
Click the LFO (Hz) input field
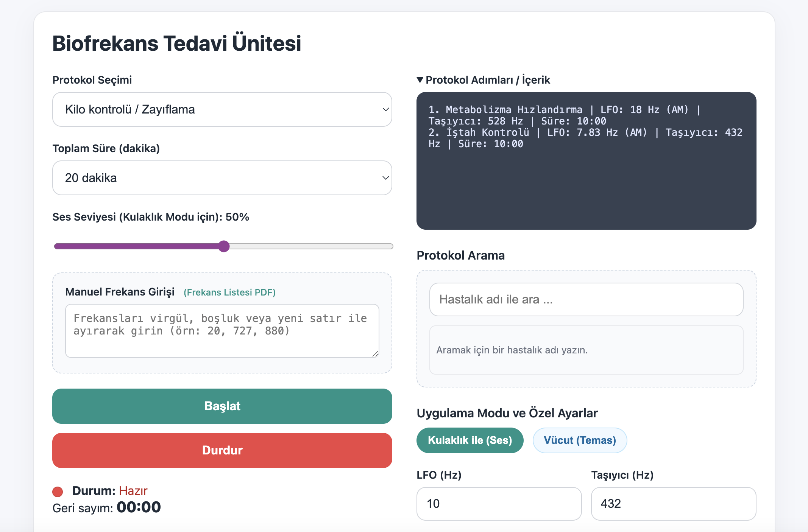pos(499,504)
